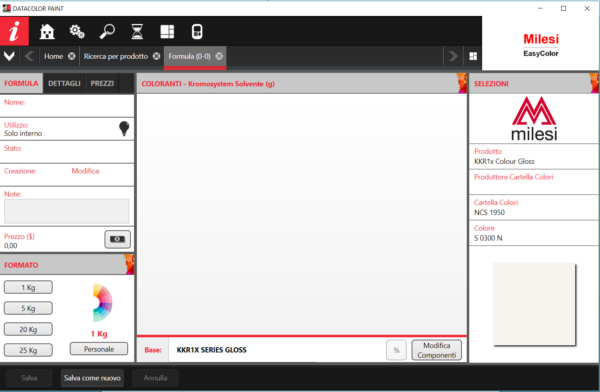
Task: Click the S 0300 N color swatch
Action: click(x=534, y=304)
